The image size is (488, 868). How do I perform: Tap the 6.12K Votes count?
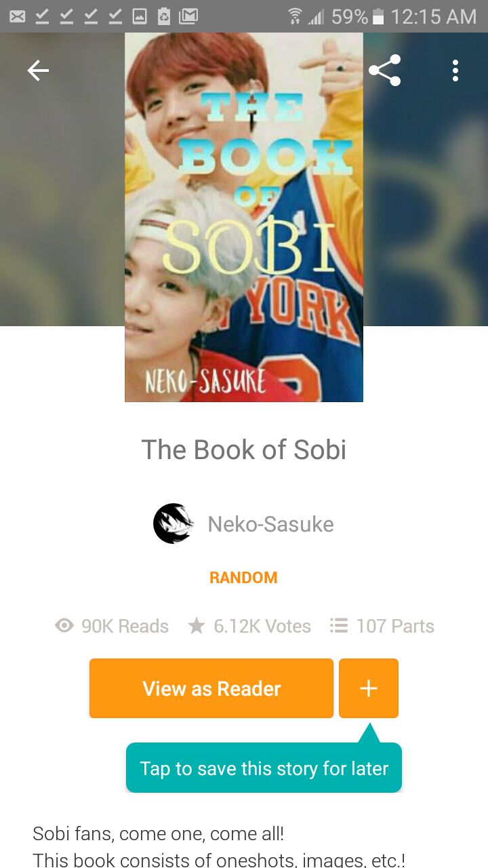[x=262, y=626]
